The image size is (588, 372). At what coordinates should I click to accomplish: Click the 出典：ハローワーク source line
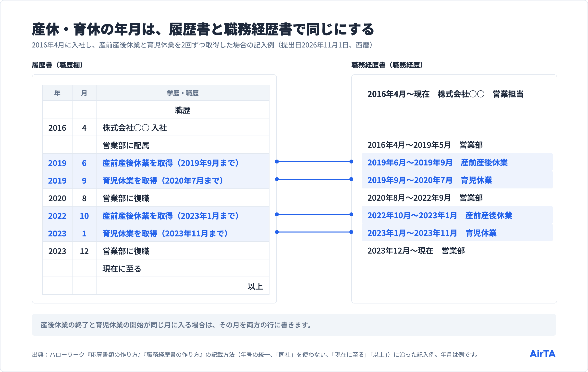tap(256, 355)
